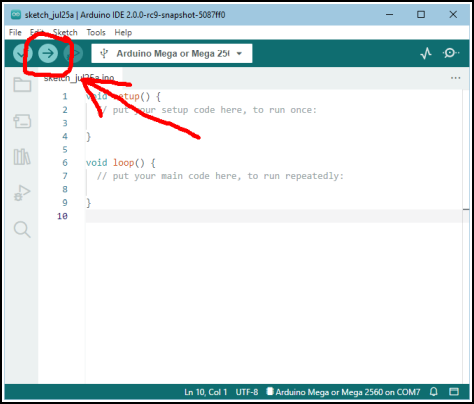Open the Serial Monitor

(450, 53)
